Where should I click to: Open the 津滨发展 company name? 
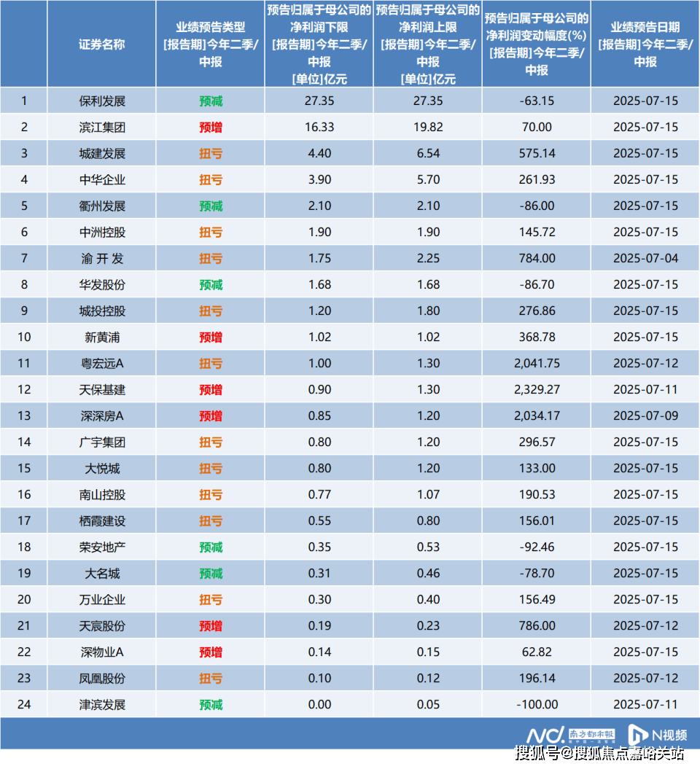(x=101, y=704)
